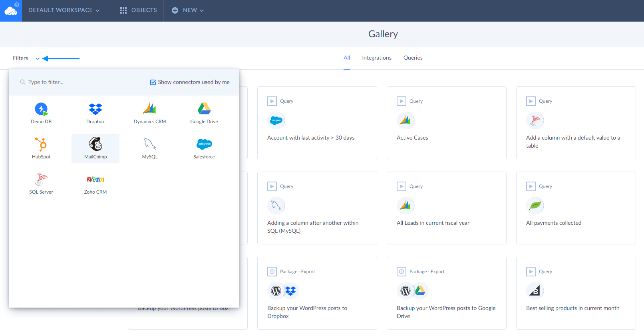This screenshot has width=644, height=336.
Task: Select the HubSpot connector filter
Action: [41, 148]
